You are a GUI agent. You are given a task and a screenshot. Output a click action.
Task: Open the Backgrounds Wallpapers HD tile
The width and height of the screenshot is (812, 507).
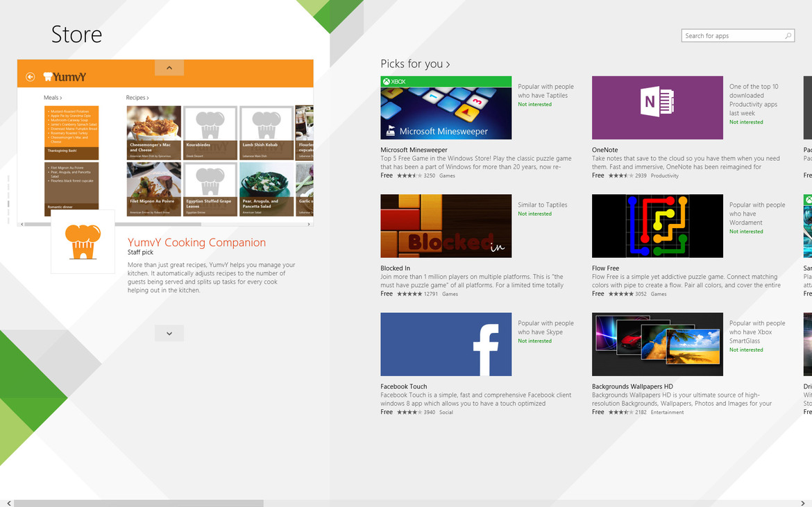(x=657, y=344)
